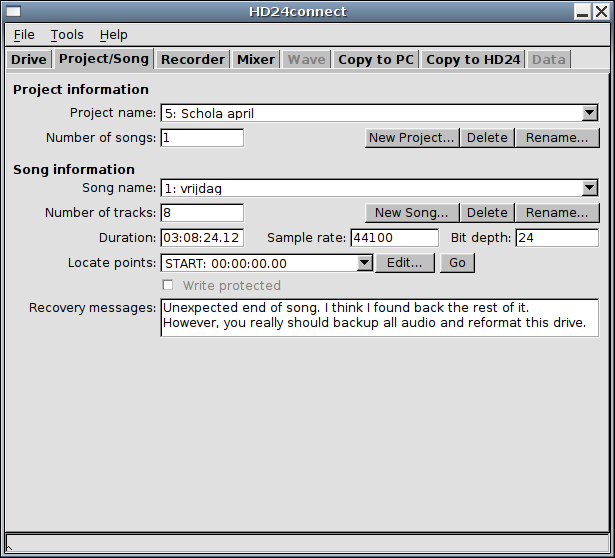Switch to the Drive tab
615x558 pixels.
29,59
